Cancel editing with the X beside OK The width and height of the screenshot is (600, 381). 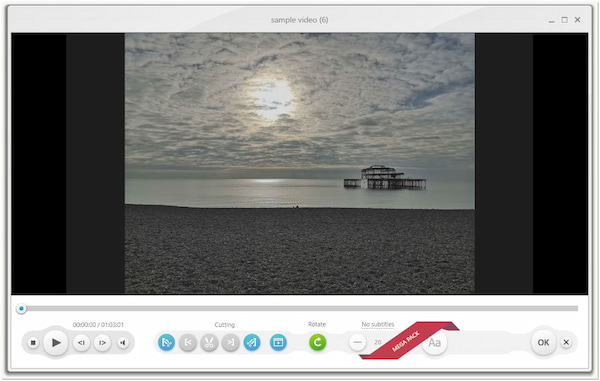(566, 342)
